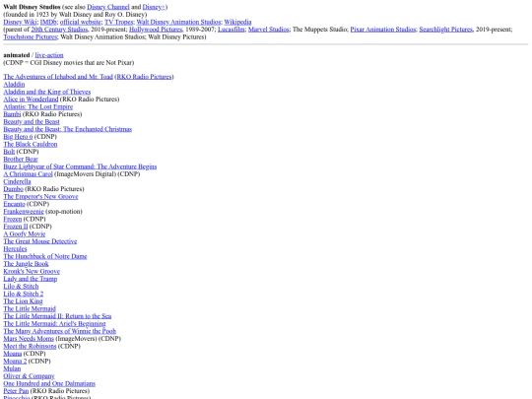The image size is (532, 399).
Task: Open The Little Mermaid: Ariel's Beginning
Action: point(54,324)
